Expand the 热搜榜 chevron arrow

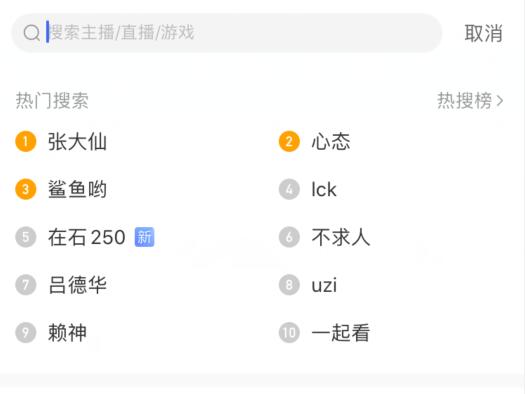click(x=500, y=100)
